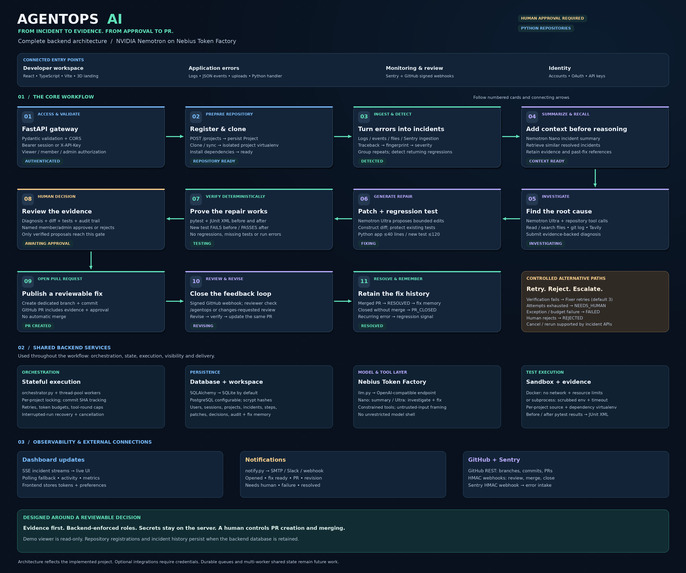This screenshot has height=573, width=686.
Task: Open the Retain the fix history title
Action: point(394,293)
